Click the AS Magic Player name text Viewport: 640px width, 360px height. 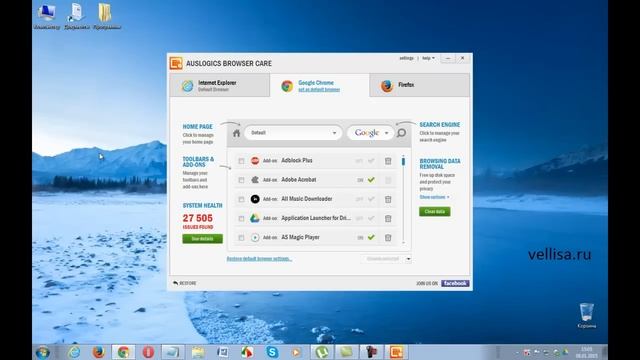300,237
